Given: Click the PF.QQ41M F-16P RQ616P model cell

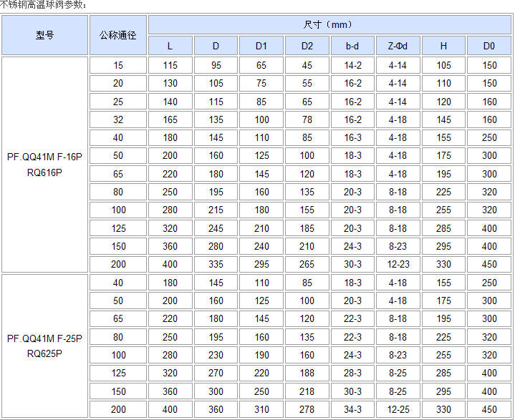Looking at the screenshot, I should pyautogui.click(x=44, y=165).
